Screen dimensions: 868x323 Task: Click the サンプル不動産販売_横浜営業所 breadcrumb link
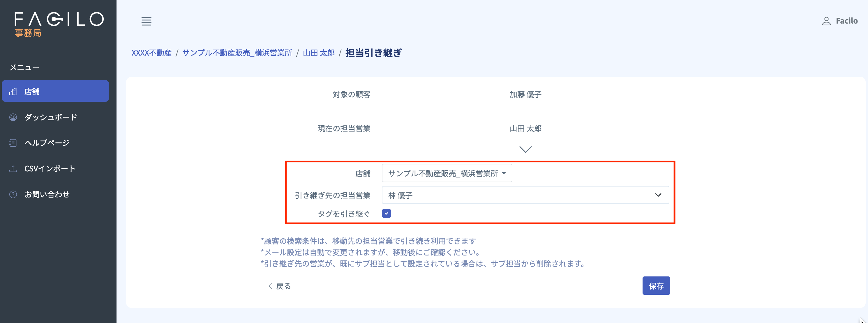point(237,53)
